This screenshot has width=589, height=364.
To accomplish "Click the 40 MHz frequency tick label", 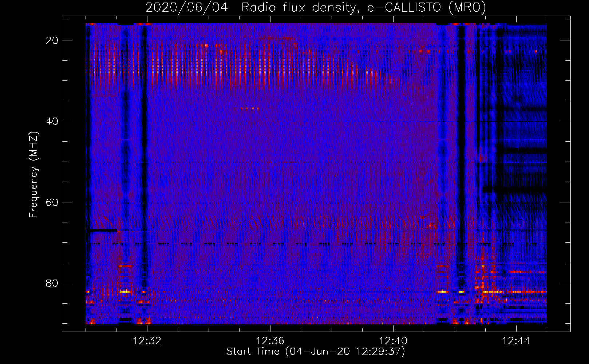I will click(52, 121).
